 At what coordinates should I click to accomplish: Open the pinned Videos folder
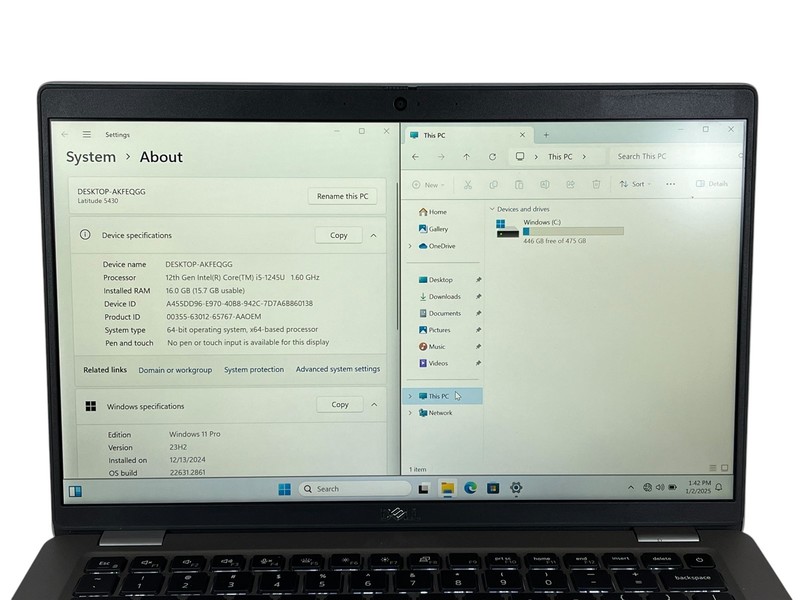tap(434, 363)
